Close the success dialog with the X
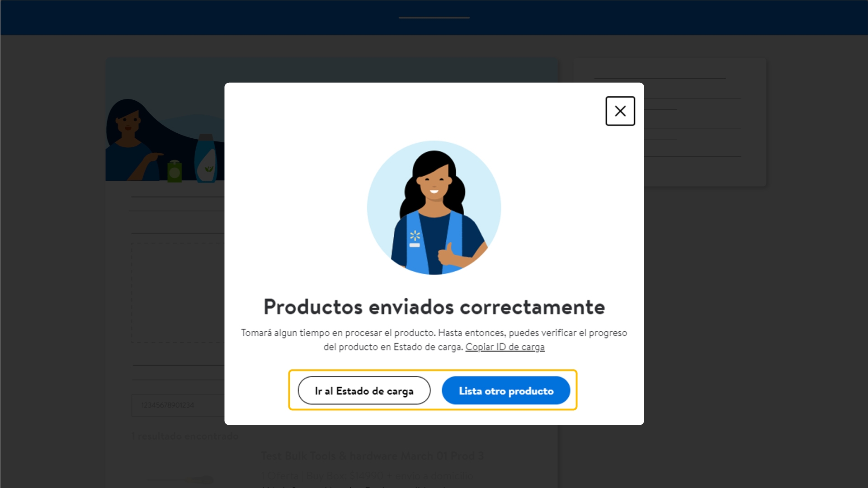868x488 pixels. click(x=620, y=111)
